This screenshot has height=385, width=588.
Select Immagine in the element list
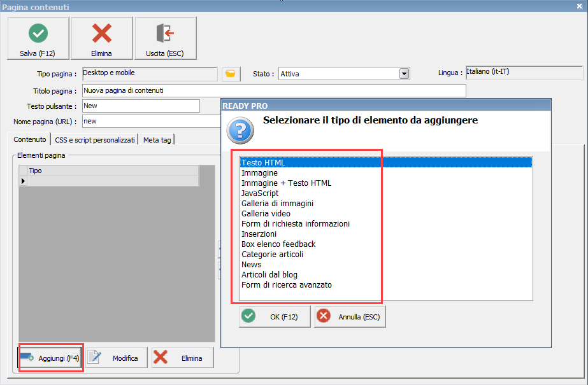pos(386,173)
